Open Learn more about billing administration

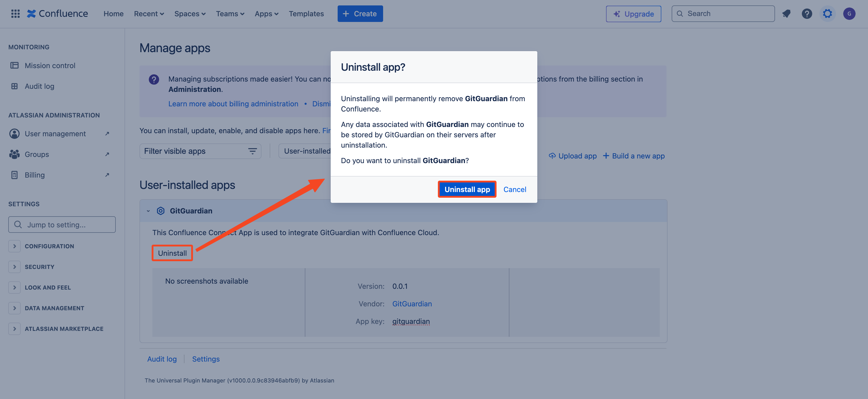(x=233, y=104)
